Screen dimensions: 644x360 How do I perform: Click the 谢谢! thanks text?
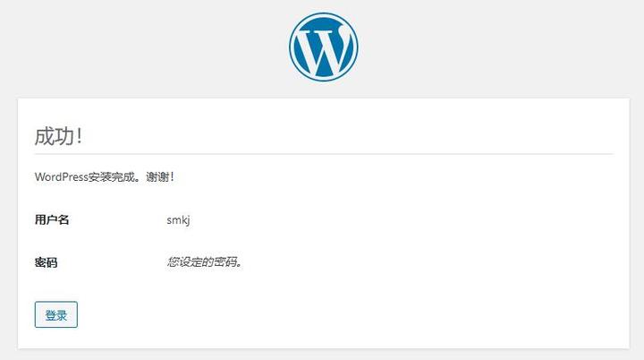tap(162, 177)
